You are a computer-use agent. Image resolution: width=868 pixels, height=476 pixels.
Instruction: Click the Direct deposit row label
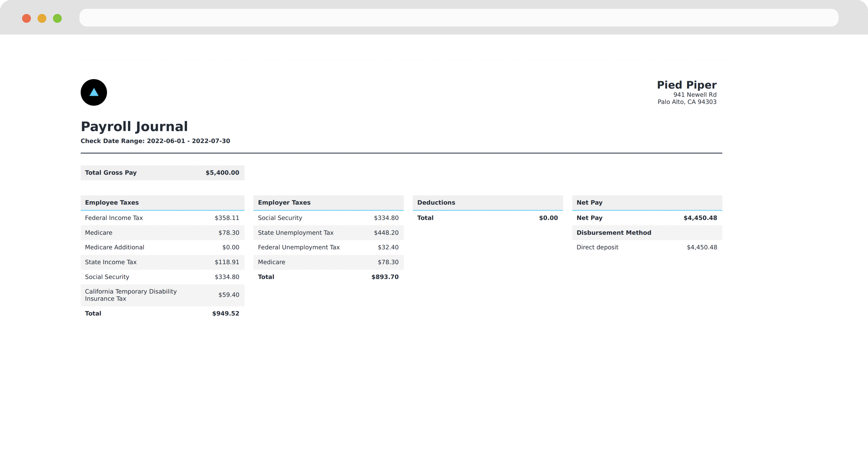[597, 247]
